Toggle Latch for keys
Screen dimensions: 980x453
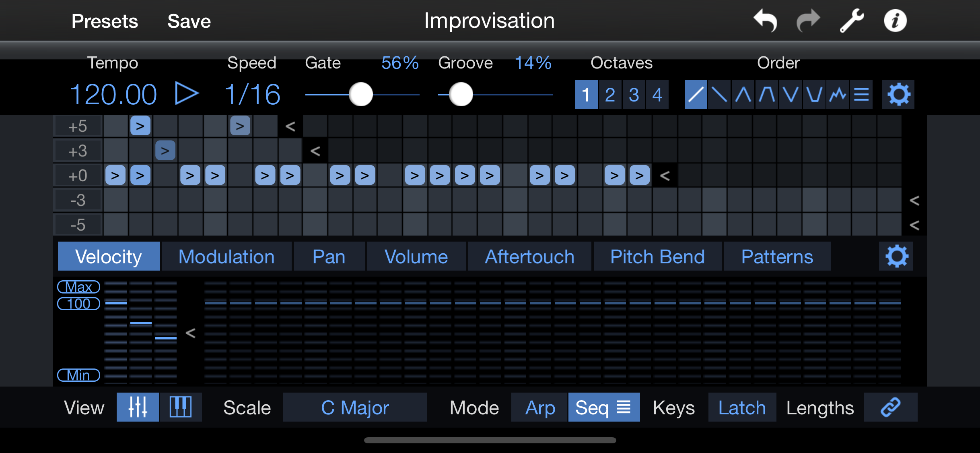pos(742,407)
